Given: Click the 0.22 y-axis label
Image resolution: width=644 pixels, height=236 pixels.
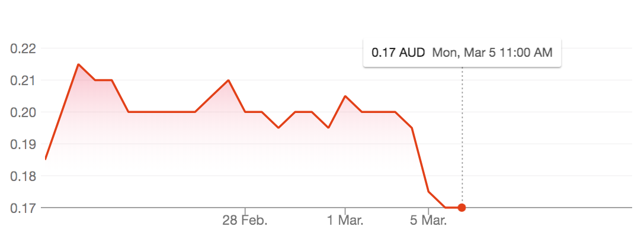Looking at the screenshot, I should pos(23,49).
